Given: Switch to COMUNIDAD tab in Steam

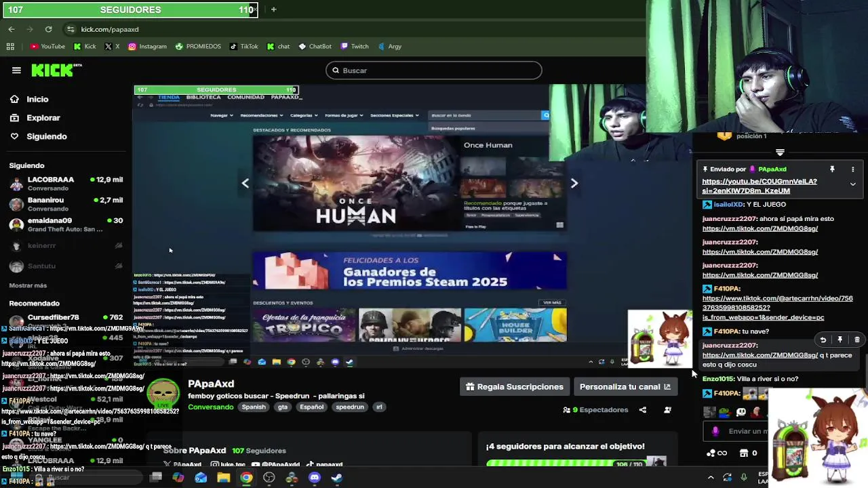Looking at the screenshot, I should click(x=245, y=97).
